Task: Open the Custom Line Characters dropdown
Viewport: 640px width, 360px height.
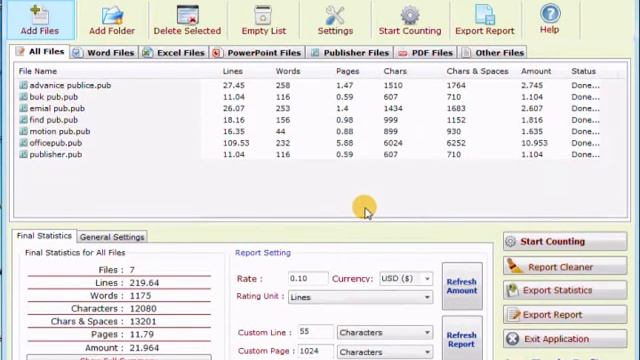Action: tap(384, 333)
